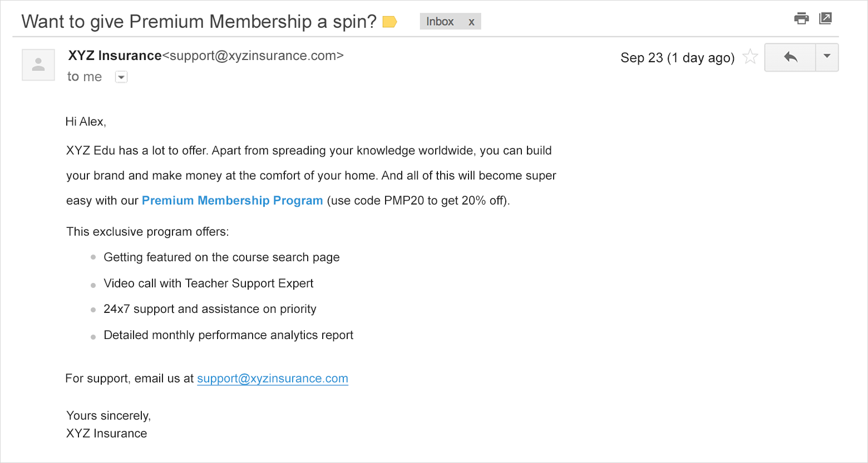The height and width of the screenshot is (463, 868).
Task: Click the email subject line
Action: coord(199,22)
